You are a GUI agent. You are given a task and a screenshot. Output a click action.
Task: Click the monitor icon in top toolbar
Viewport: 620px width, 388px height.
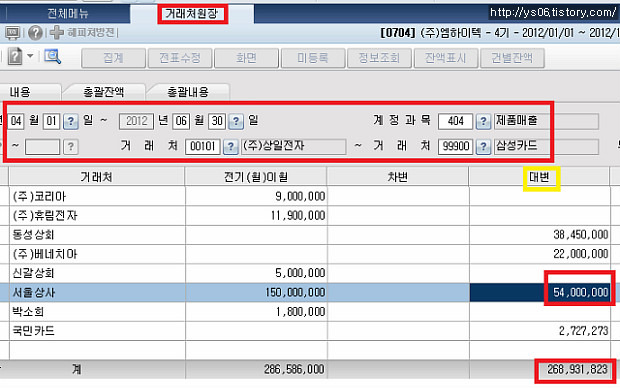(x=12, y=33)
